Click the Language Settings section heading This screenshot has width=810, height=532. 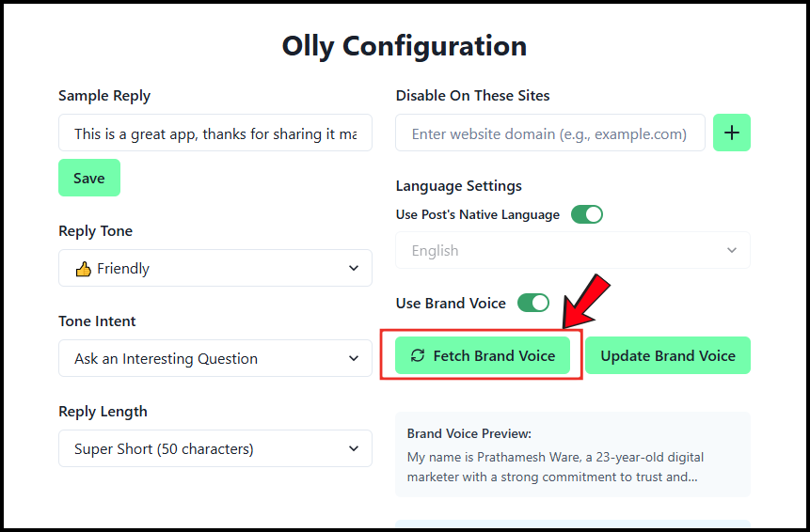(x=459, y=186)
